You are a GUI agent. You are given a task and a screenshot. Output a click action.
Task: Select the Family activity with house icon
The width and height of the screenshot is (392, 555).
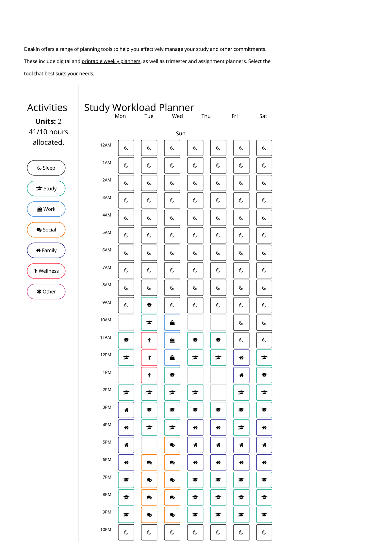coord(46,250)
